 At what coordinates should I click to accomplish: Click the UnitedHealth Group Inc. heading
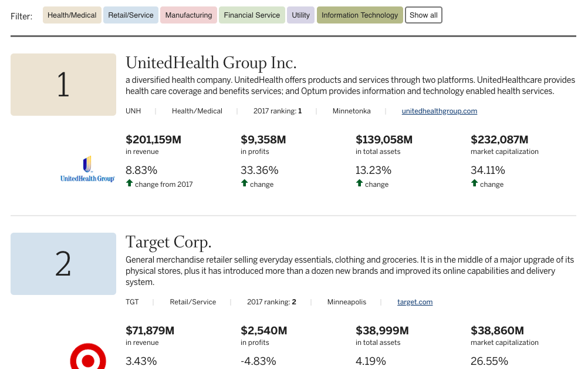click(211, 63)
